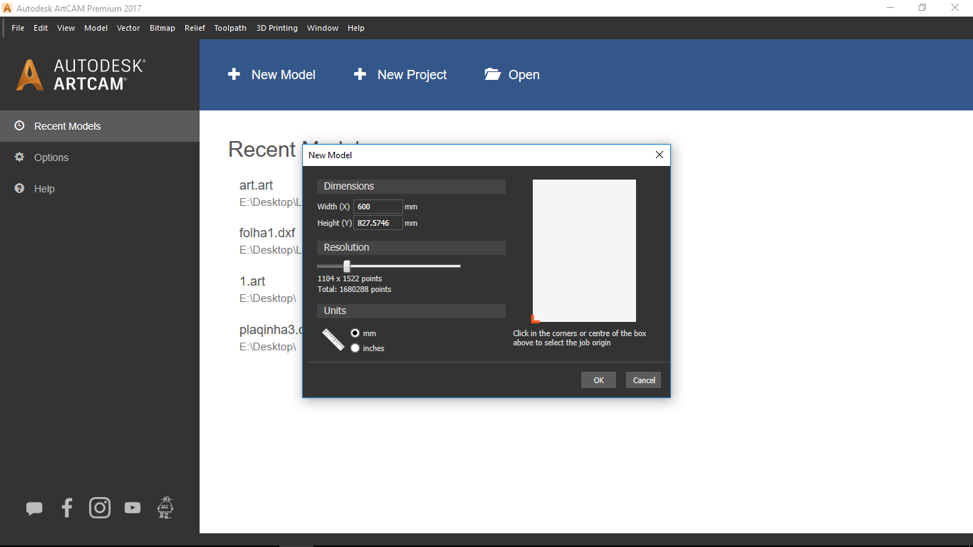
Task: Click the Resolution section header
Action: [411, 248]
